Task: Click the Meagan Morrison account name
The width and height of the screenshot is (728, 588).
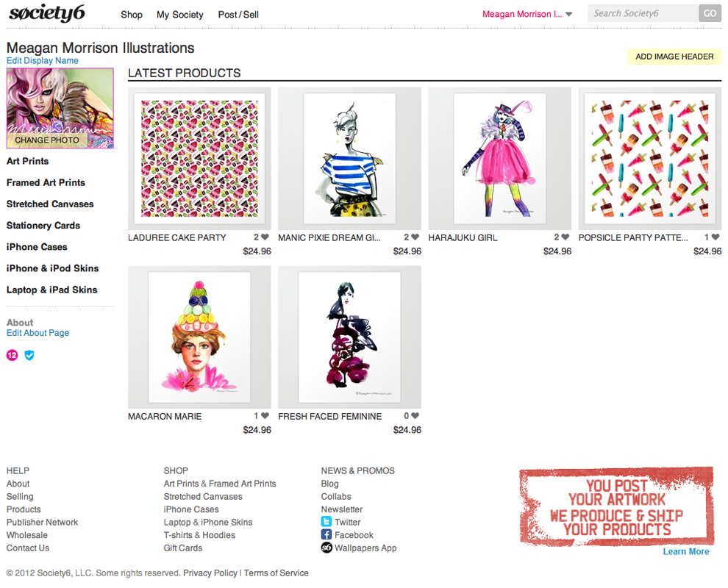Action: (x=522, y=15)
